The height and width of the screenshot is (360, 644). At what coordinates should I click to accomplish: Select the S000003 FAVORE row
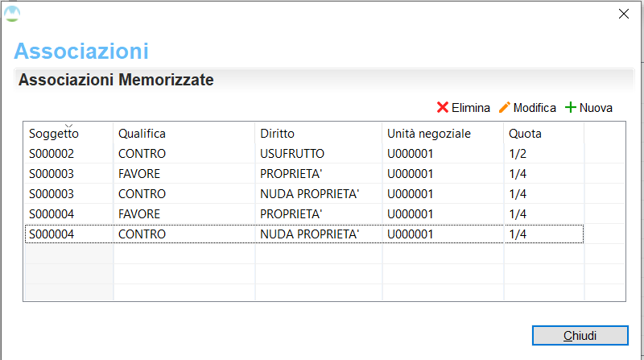point(304,174)
